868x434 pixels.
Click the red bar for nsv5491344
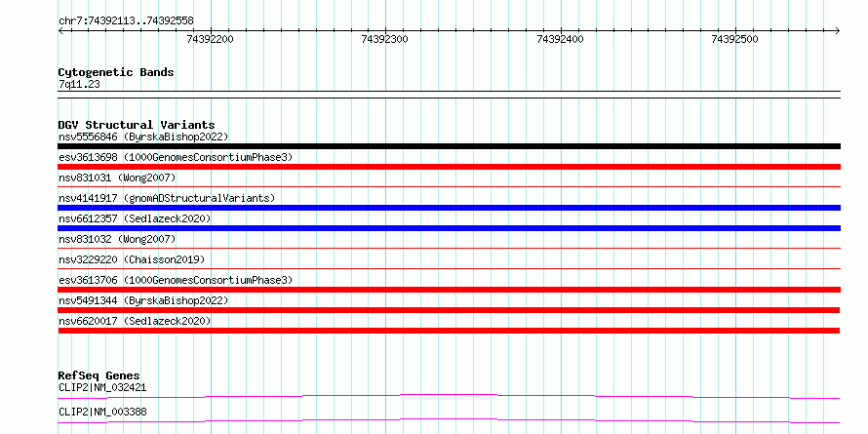449,310
